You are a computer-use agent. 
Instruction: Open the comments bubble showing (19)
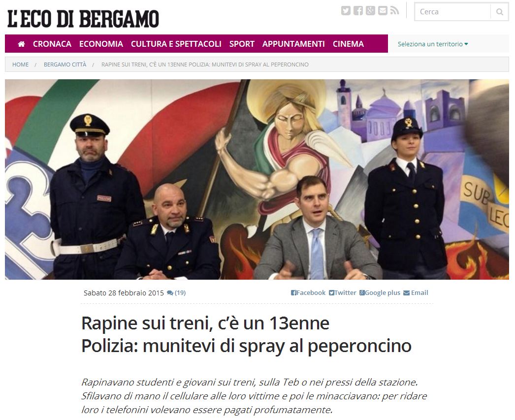tap(176, 293)
